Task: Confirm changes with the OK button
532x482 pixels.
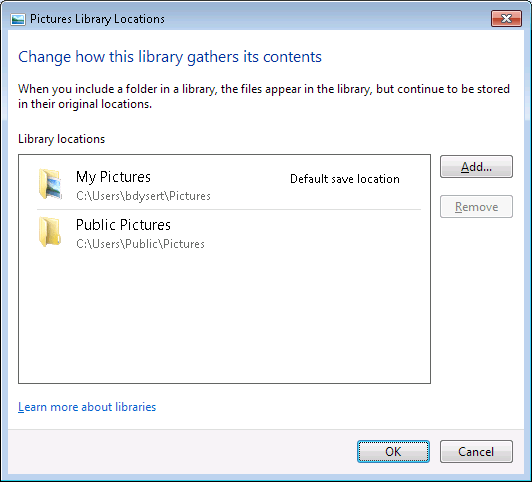Action: (x=393, y=451)
